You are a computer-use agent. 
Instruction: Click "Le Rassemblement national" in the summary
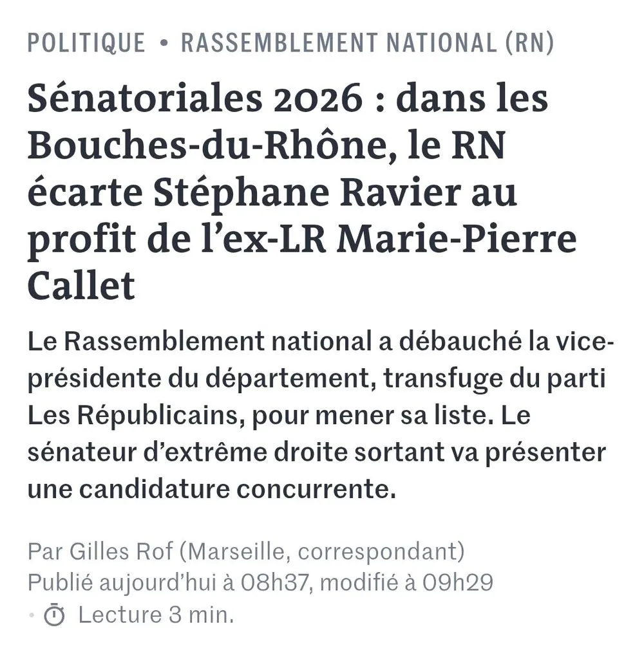coord(200,342)
